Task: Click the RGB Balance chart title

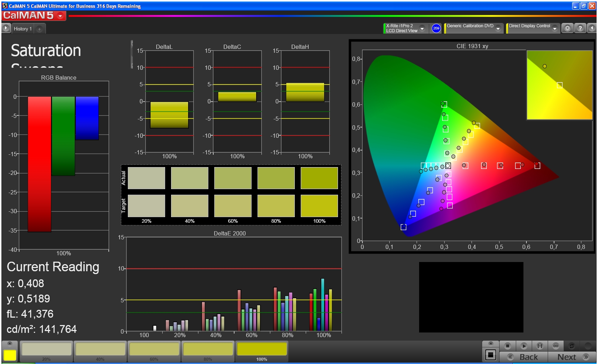Action: (x=58, y=78)
